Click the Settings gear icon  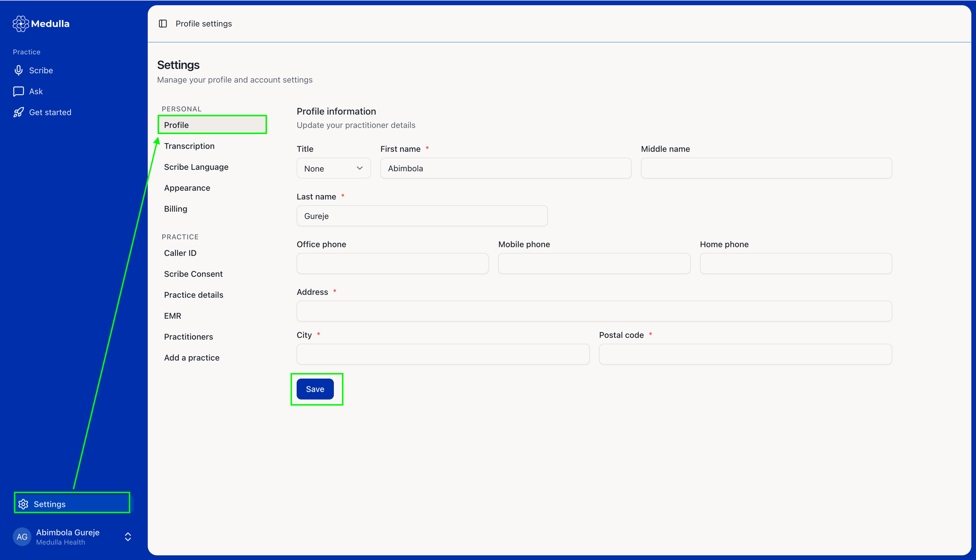point(24,504)
